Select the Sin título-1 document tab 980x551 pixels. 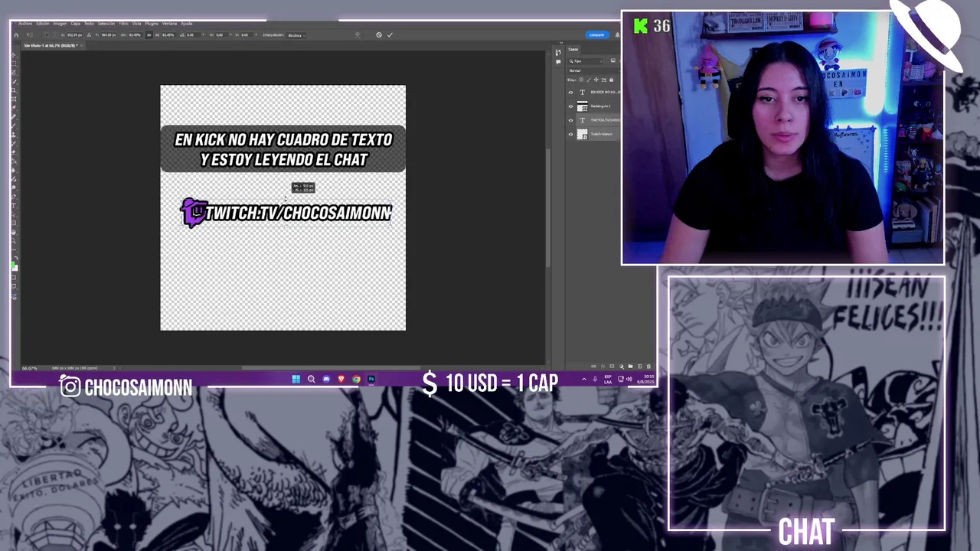51,45
